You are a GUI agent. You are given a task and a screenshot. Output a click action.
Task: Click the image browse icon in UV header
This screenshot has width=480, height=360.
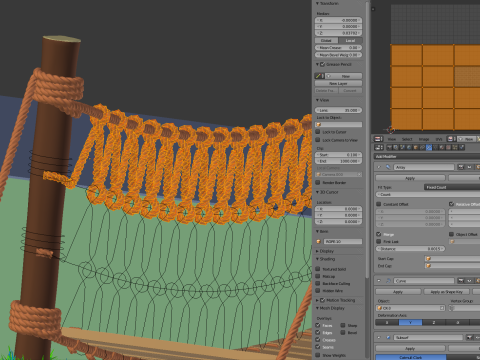tap(451, 139)
